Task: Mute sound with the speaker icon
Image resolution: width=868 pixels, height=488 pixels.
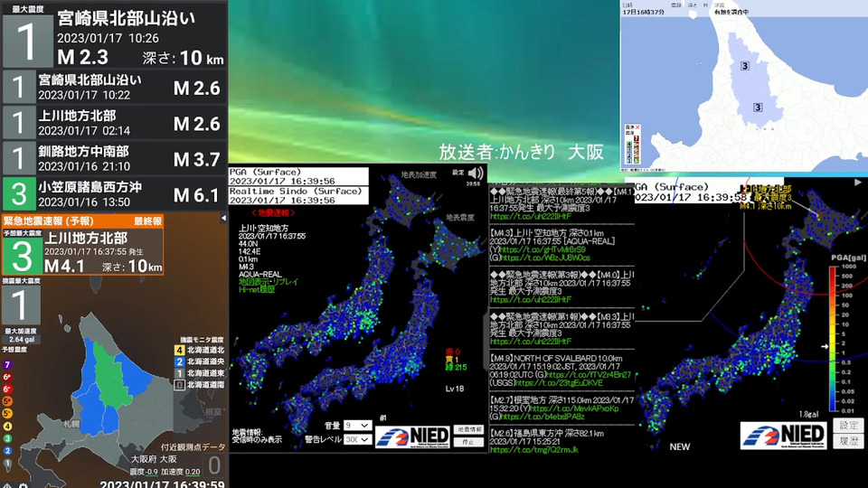Action: [x=475, y=174]
